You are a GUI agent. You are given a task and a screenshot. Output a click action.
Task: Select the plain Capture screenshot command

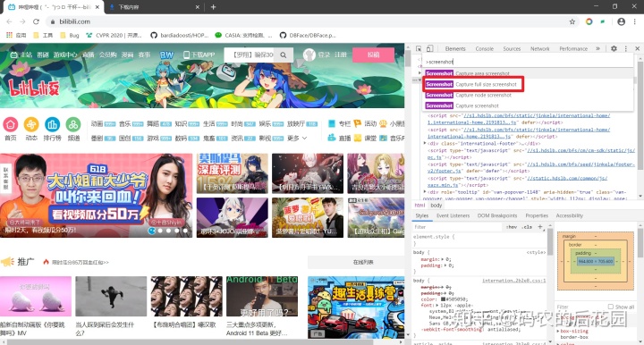(x=528, y=105)
